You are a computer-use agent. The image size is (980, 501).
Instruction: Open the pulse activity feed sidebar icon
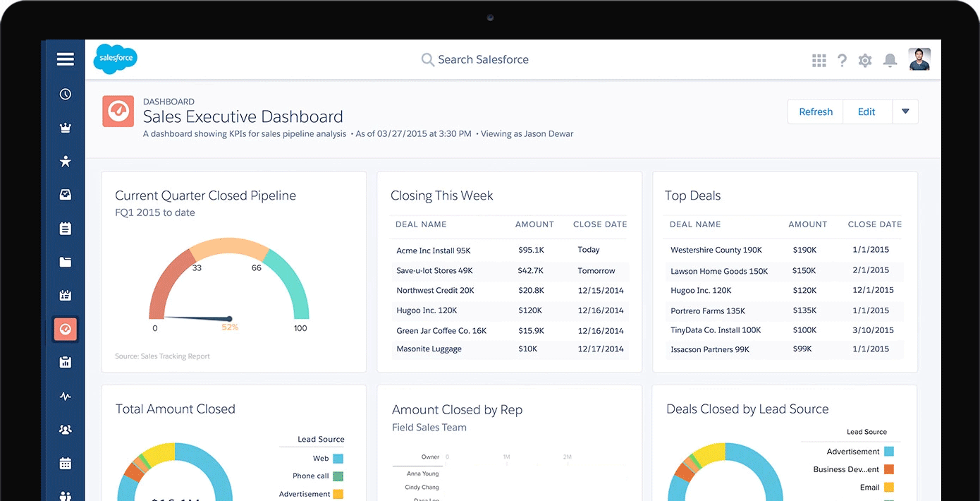click(x=66, y=397)
